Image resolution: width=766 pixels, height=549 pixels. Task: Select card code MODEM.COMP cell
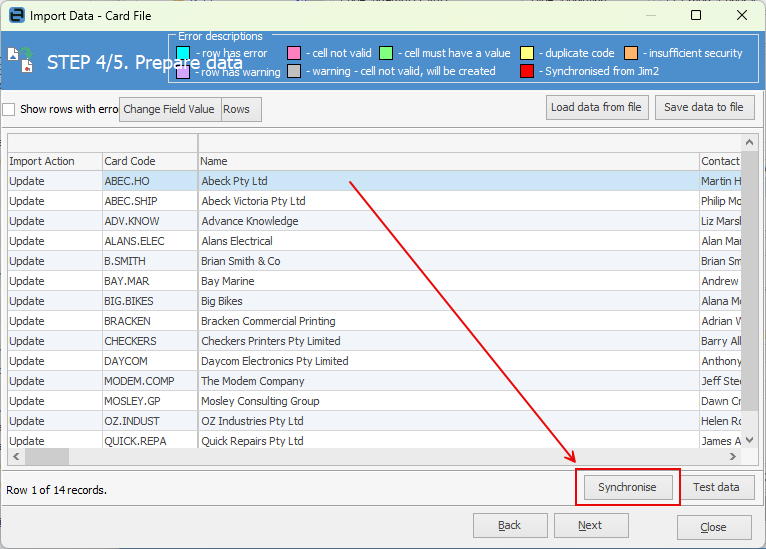pyautogui.click(x=149, y=381)
